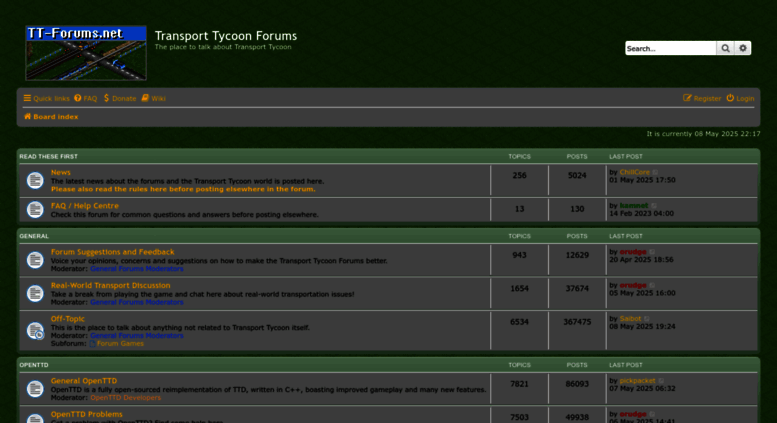This screenshot has height=423, width=777.
Task: Open General Forums Moderators link under Real-World Transport
Action: click(x=137, y=302)
